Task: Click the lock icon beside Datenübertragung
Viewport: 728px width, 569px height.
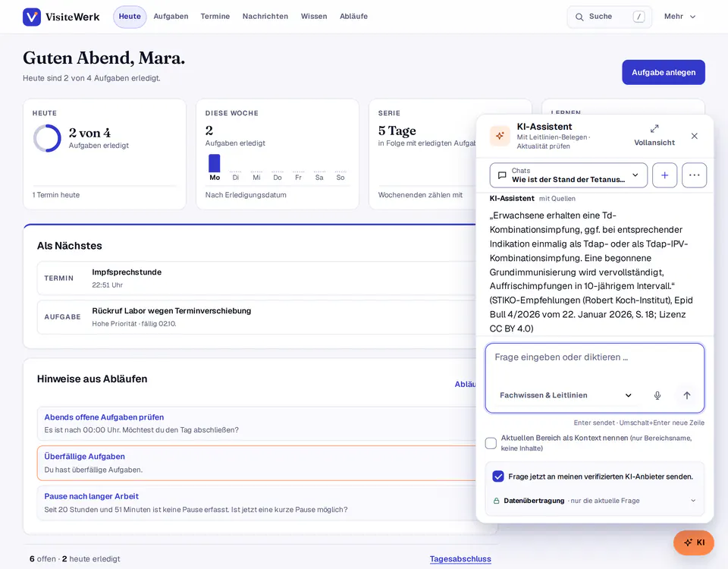Action: [x=496, y=501]
